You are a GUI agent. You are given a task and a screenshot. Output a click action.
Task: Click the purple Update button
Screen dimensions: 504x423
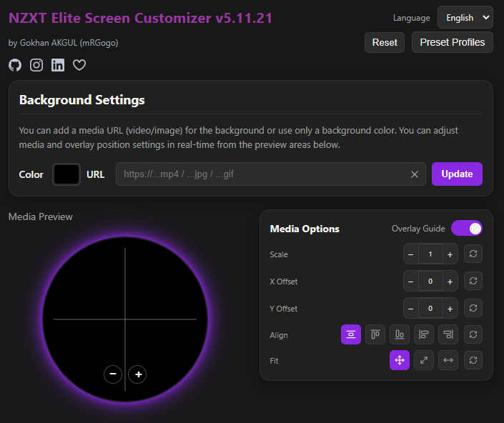click(457, 174)
